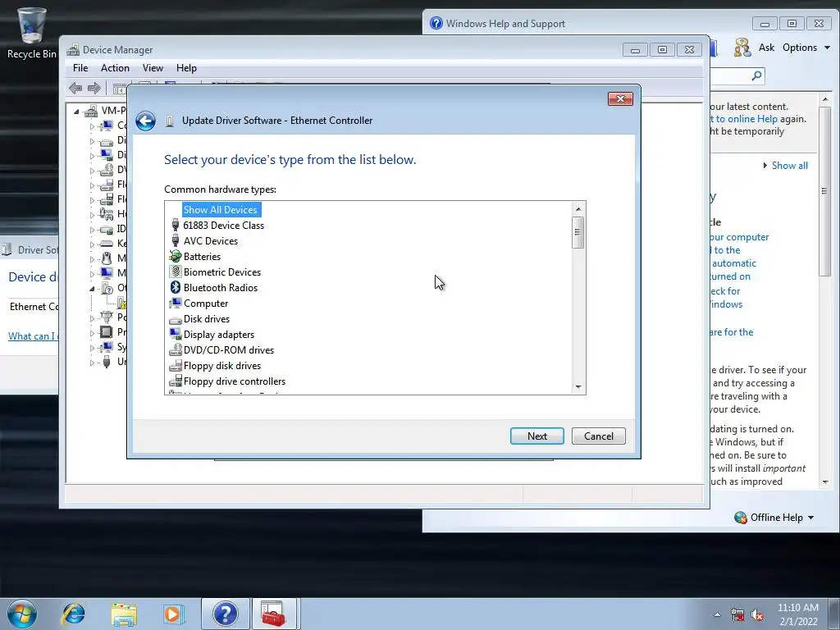Select the 61883 Device Class icon
Viewport: 840px width, 630px height.
pos(176,225)
